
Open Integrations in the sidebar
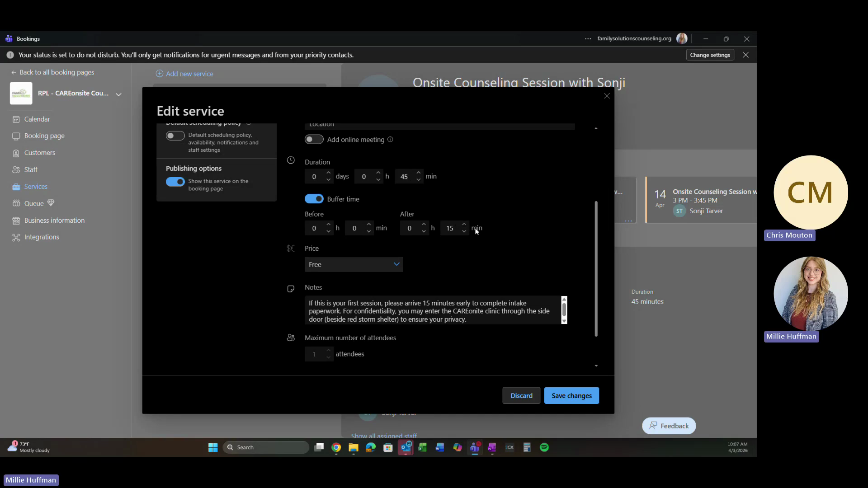coord(42,237)
